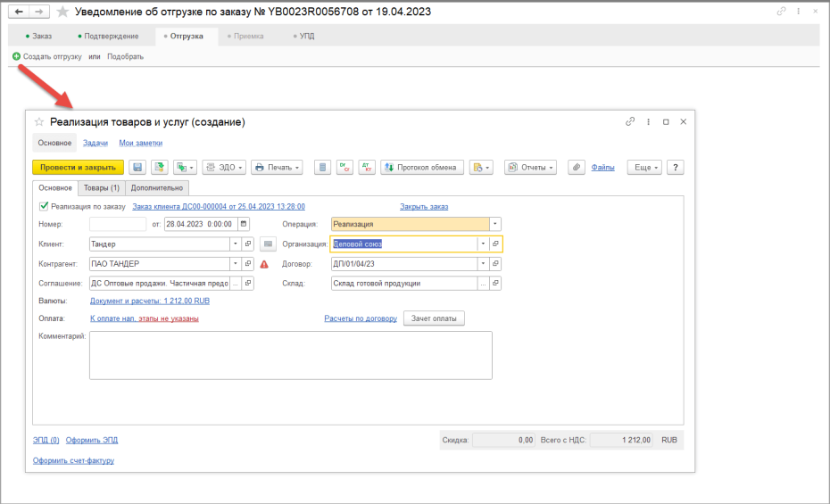Expand the Организация dropdown arrow
Image resolution: width=830 pixels, height=504 pixels.
pos(483,244)
